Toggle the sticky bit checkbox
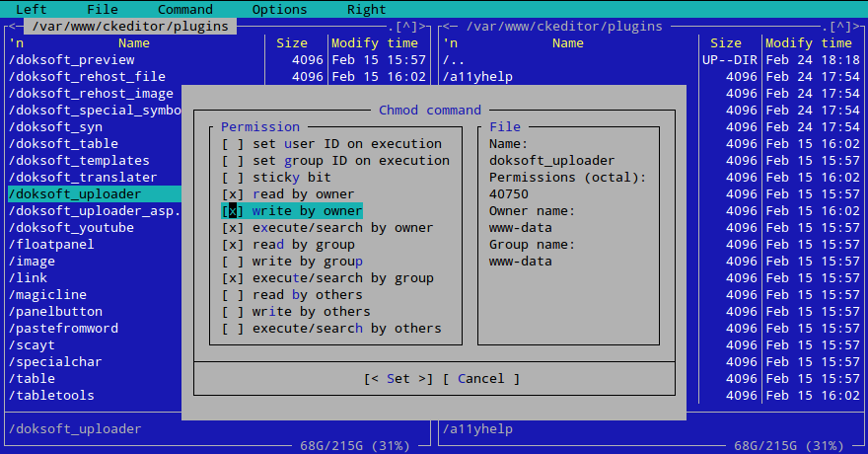The height and width of the screenshot is (454, 868). tap(233, 178)
